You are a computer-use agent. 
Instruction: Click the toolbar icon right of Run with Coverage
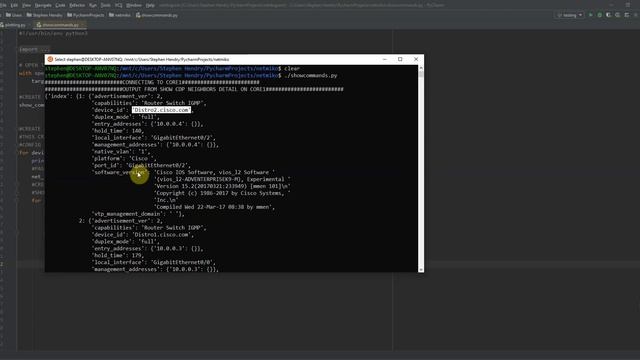click(x=618, y=15)
